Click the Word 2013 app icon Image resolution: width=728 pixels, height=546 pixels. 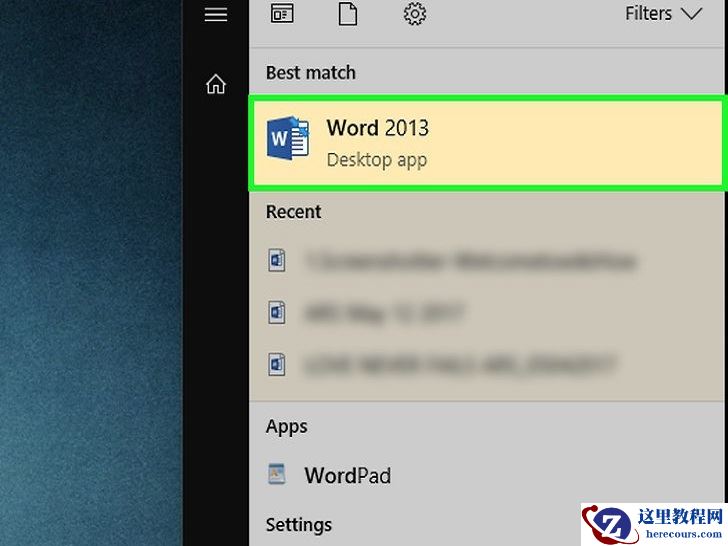click(x=288, y=137)
